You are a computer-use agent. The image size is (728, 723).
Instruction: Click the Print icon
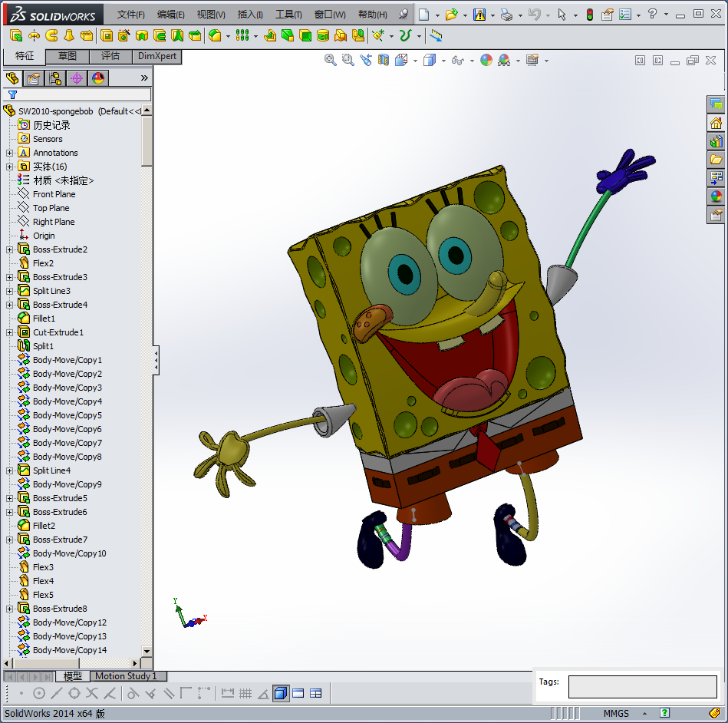coord(506,15)
